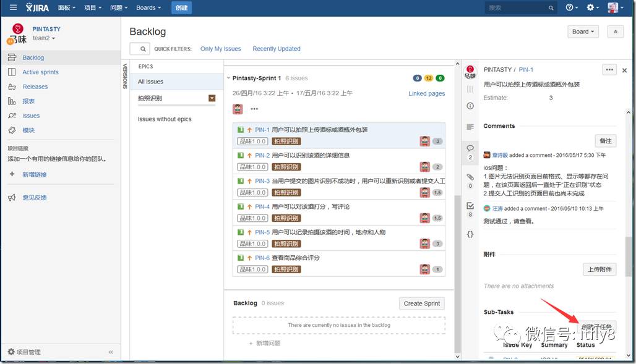
Task: Expand the 拍照识别 epic dropdown arrow
Action: pyautogui.click(x=212, y=98)
